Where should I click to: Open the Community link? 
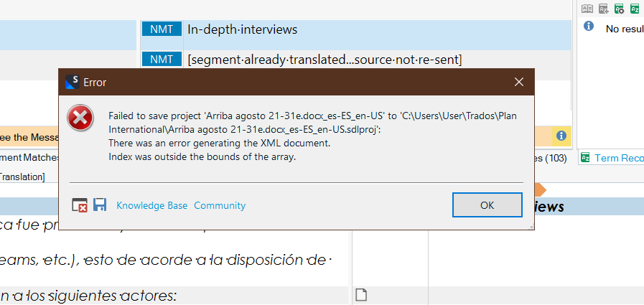(x=220, y=205)
